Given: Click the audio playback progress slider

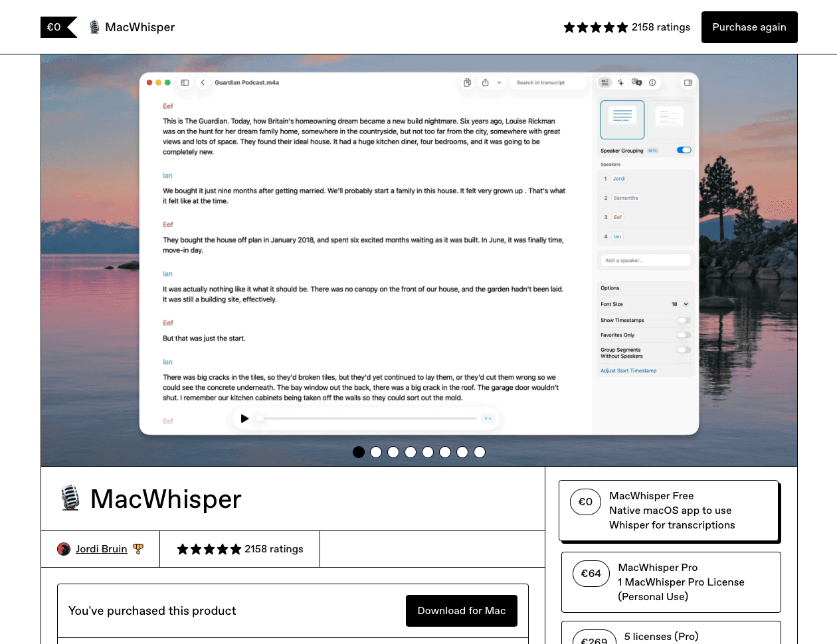Looking at the screenshot, I should (367, 418).
